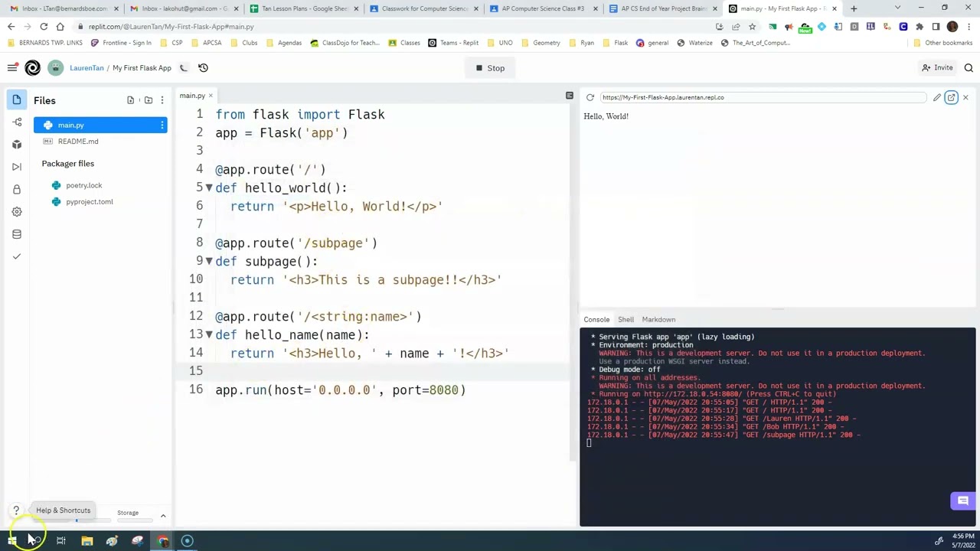Image resolution: width=980 pixels, height=551 pixels.
Task: Open the Version control sidebar icon
Action: click(x=17, y=122)
